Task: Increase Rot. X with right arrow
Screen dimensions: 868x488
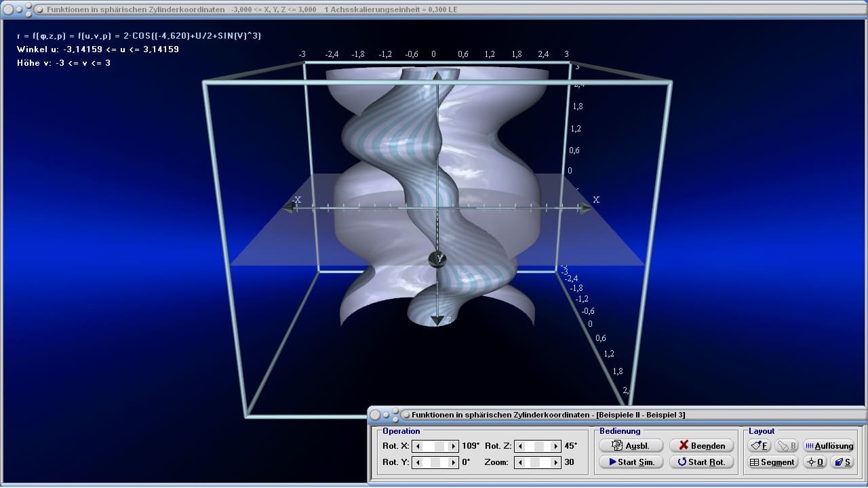Action: tap(454, 446)
